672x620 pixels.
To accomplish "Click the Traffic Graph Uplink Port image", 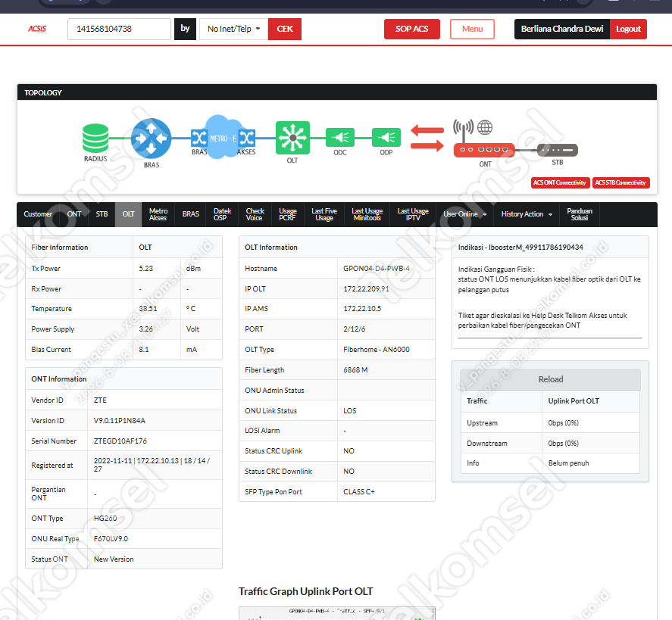I will pos(337,613).
